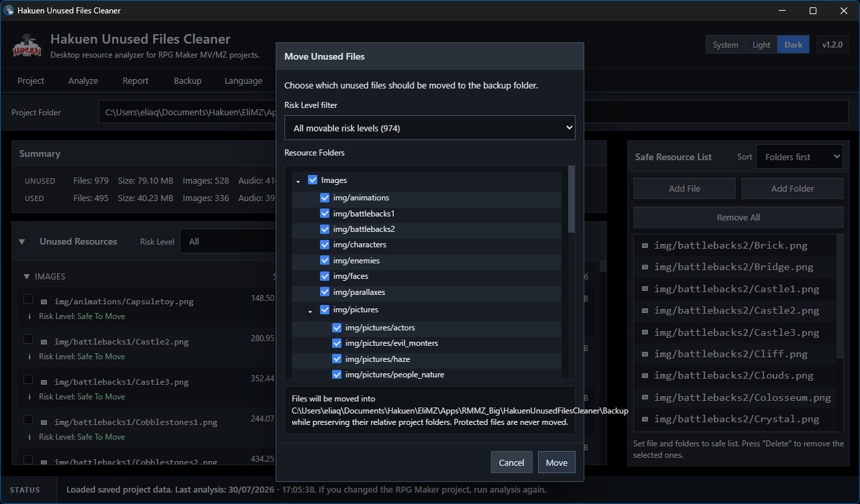Click the file icon beside Capsuletoy.png
860x504 pixels.
pyautogui.click(x=44, y=302)
